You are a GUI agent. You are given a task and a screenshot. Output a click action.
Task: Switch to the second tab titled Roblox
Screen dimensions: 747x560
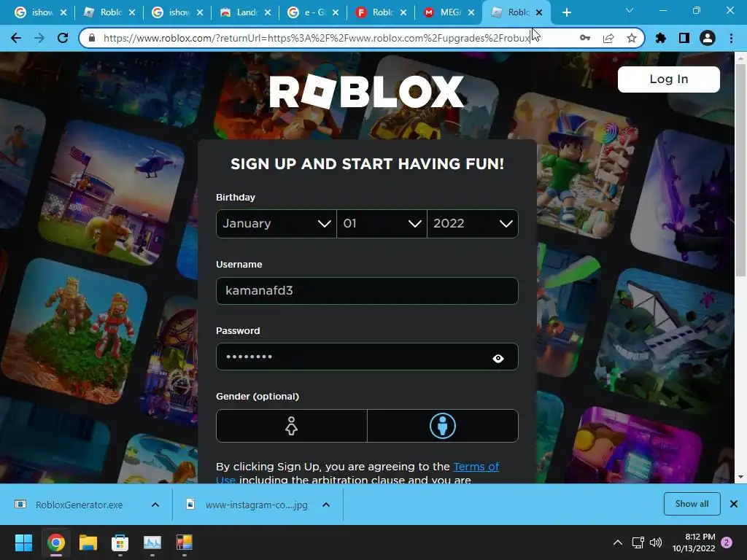tap(102, 12)
